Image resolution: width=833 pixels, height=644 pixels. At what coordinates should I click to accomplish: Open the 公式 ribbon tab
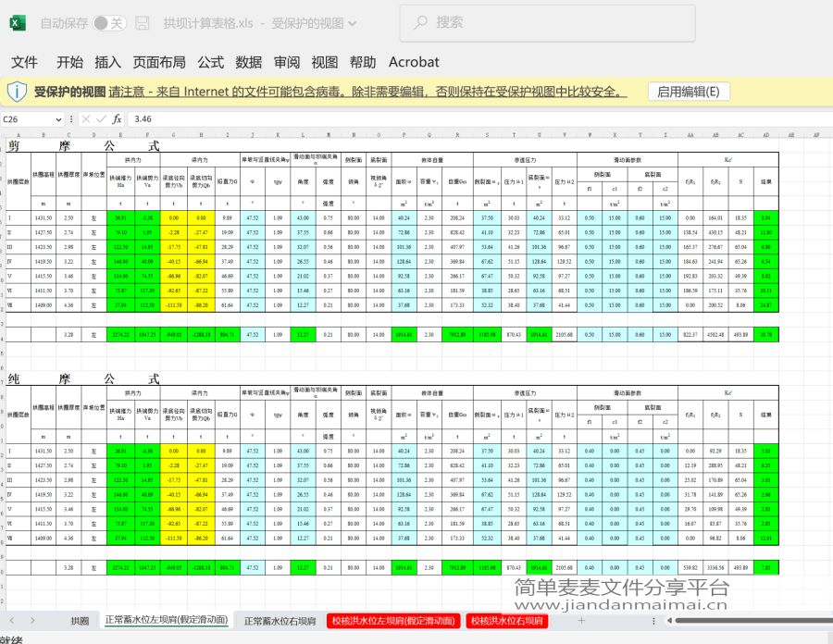click(x=211, y=62)
